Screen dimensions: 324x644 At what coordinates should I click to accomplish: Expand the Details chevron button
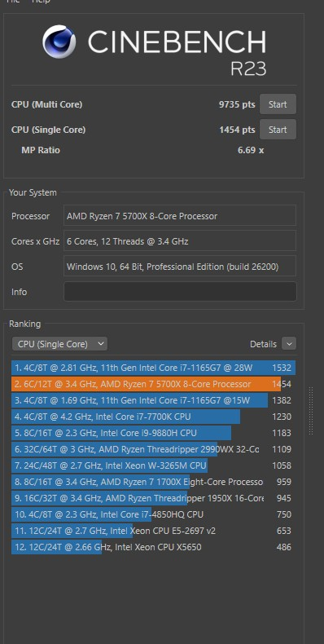[x=289, y=344]
